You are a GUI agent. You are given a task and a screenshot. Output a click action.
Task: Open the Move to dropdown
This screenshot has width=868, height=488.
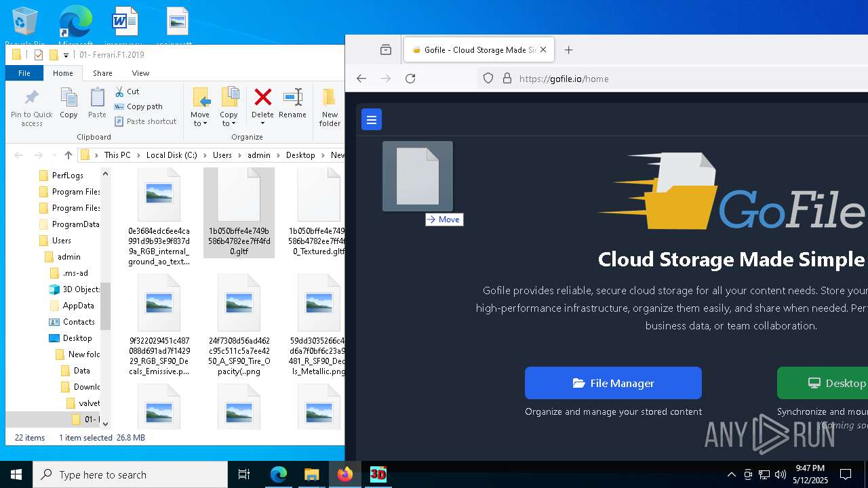coord(200,107)
